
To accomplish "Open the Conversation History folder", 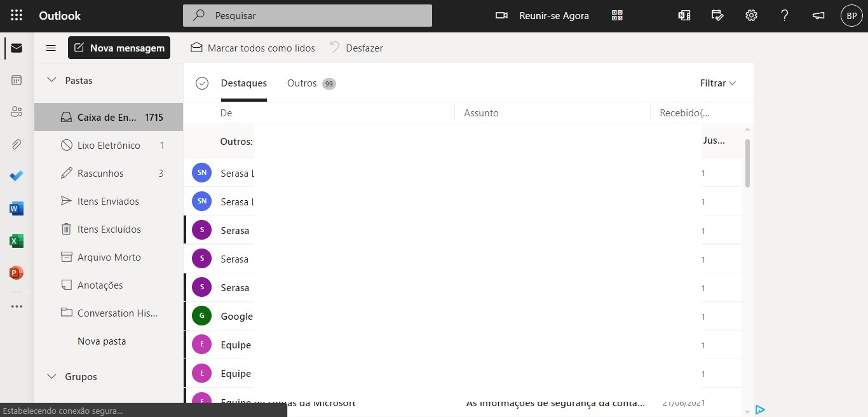I will [109, 313].
